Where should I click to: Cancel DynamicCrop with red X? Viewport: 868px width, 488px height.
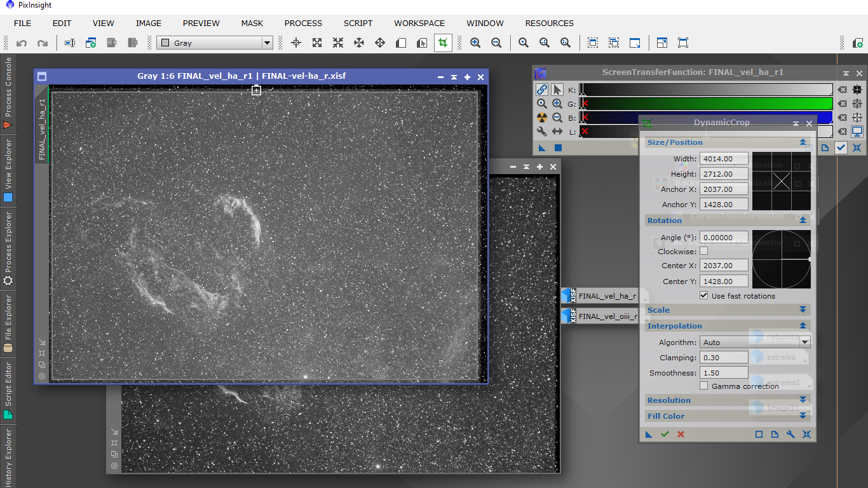click(x=681, y=435)
